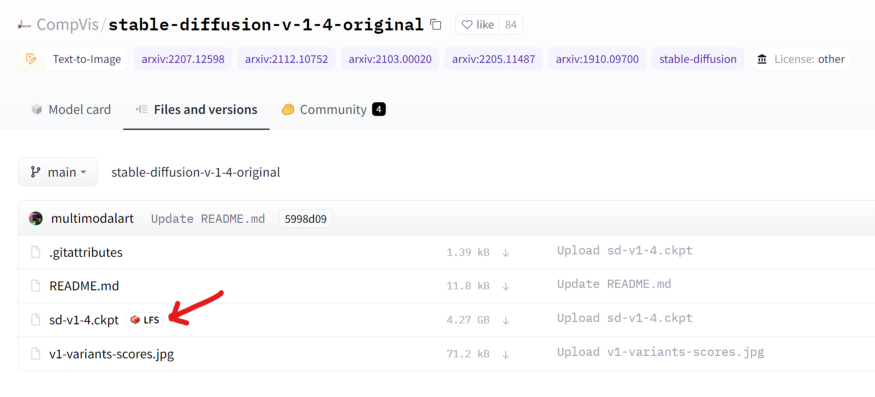
Task: Open sd-v1-4.ckpt row commit Upload sd-v1-4.ckpt
Action: click(624, 318)
